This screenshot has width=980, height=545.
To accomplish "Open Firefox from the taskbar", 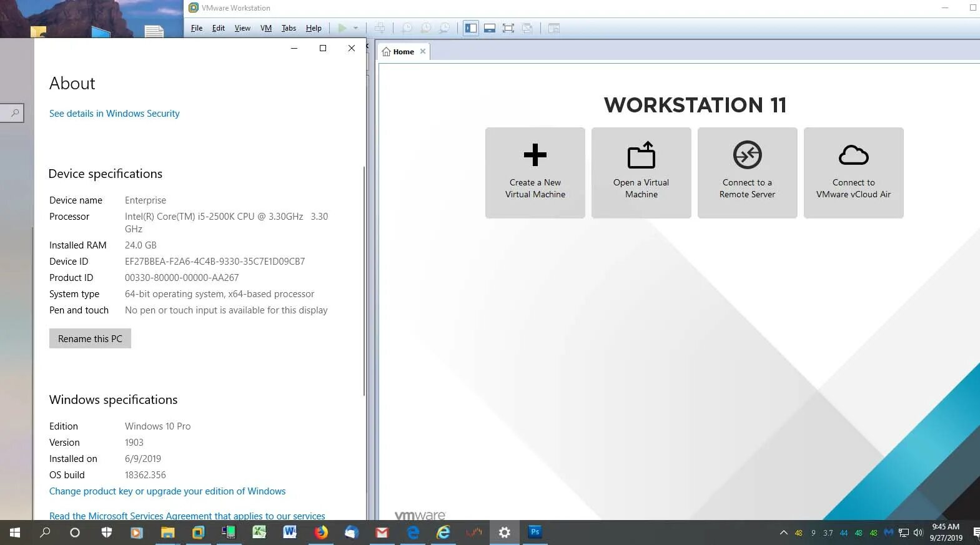I will [x=320, y=533].
